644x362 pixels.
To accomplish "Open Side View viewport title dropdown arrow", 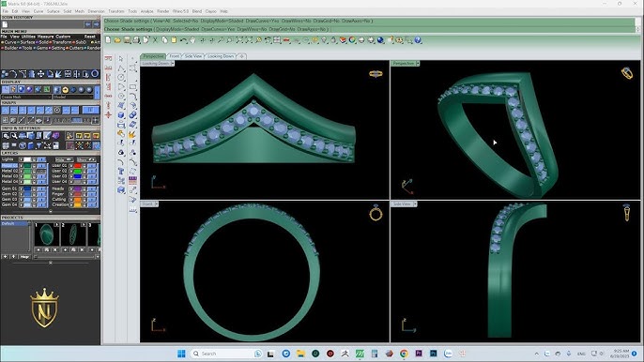I will pos(415,204).
